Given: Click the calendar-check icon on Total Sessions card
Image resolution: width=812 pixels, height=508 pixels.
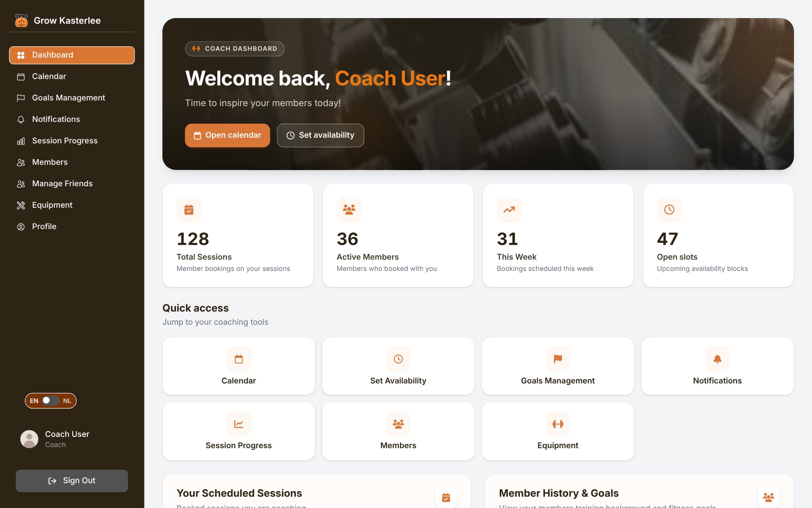Looking at the screenshot, I should pos(189,210).
